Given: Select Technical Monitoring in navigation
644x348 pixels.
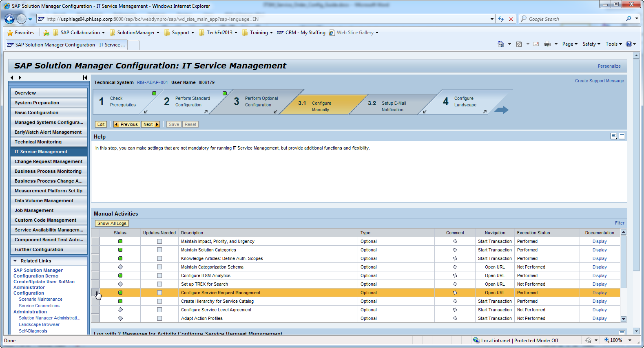Looking at the screenshot, I should click(49, 142).
